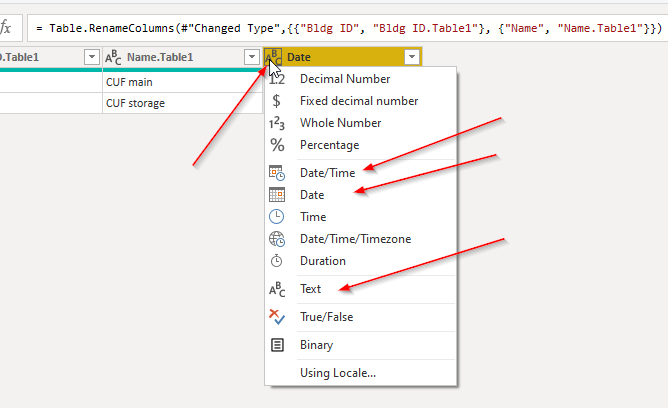Choose Date data type in menu

tap(361, 195)
